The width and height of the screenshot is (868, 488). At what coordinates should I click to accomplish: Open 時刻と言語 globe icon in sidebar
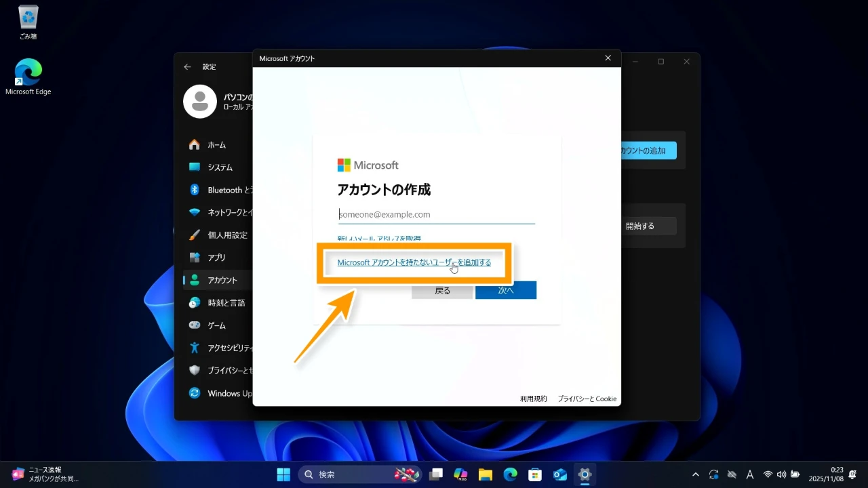(195, 303)
